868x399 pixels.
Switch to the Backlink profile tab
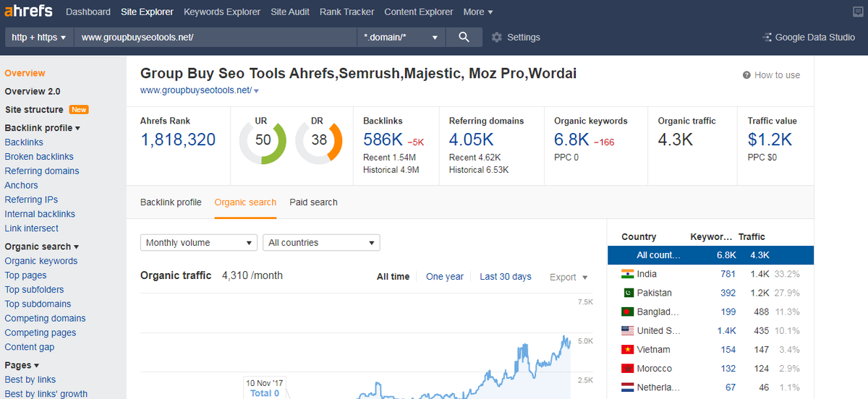tap(171, 202)
